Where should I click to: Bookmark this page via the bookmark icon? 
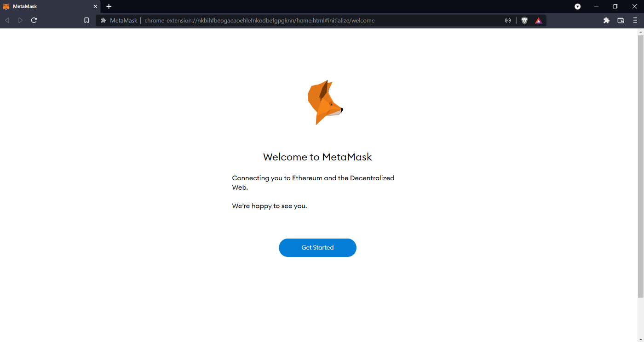coord(86,20)
